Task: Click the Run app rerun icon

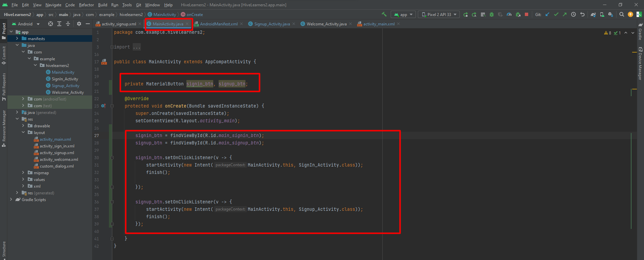Action: click(465, 15)
